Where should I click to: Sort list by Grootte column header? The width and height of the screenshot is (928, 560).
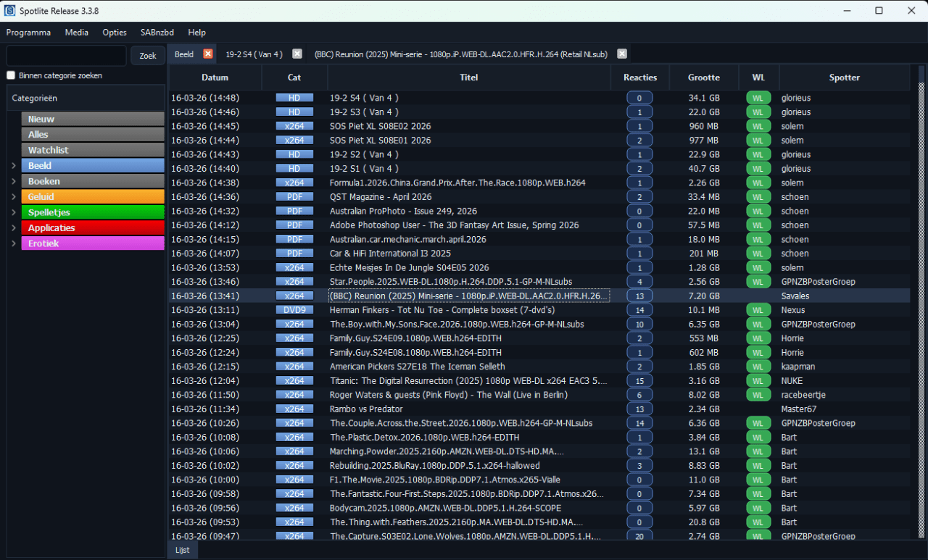703,78
